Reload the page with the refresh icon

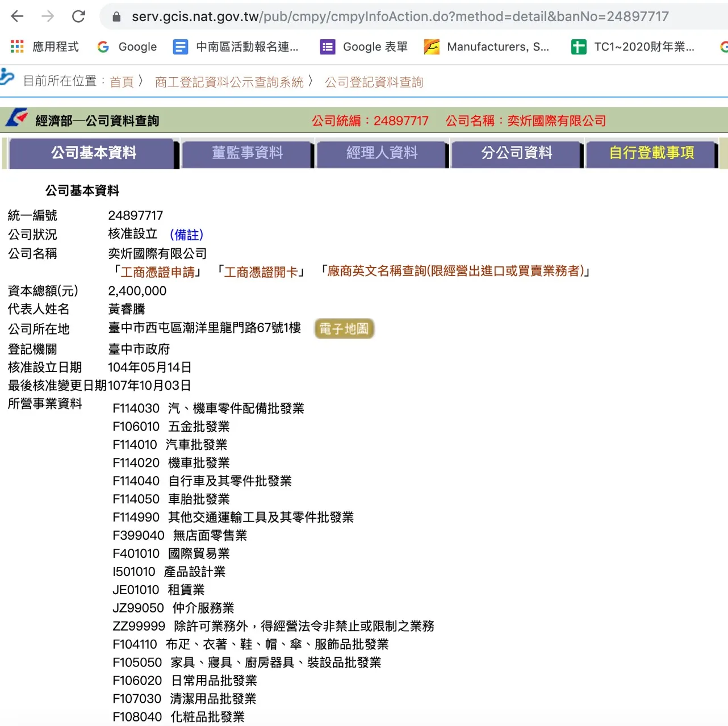coord(79,16)
